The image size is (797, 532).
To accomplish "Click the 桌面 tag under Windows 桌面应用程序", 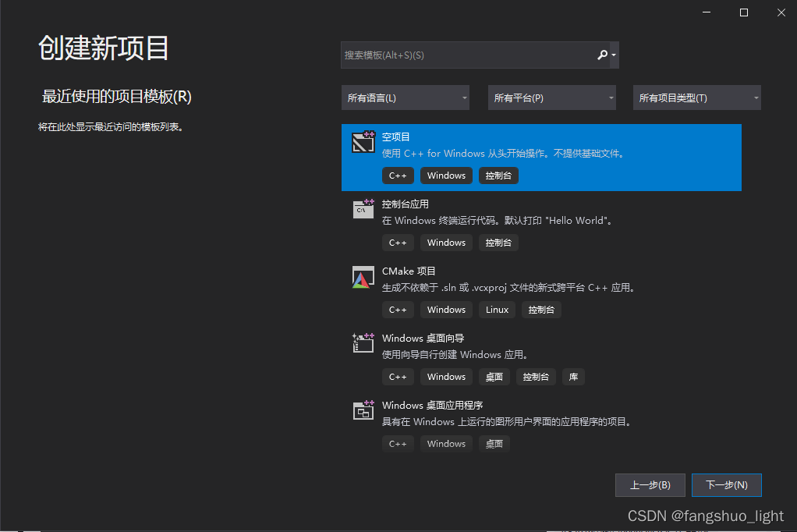I will click(x=494, y=444).
